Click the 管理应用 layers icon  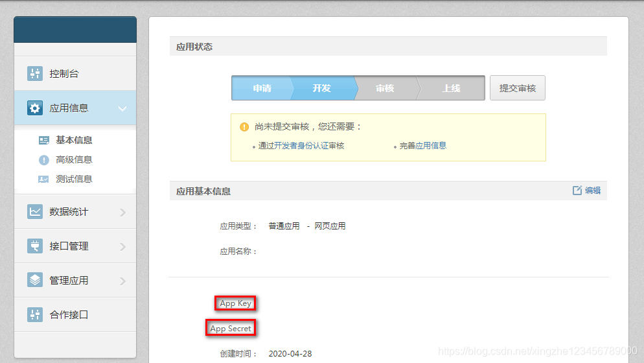point(35,281)
